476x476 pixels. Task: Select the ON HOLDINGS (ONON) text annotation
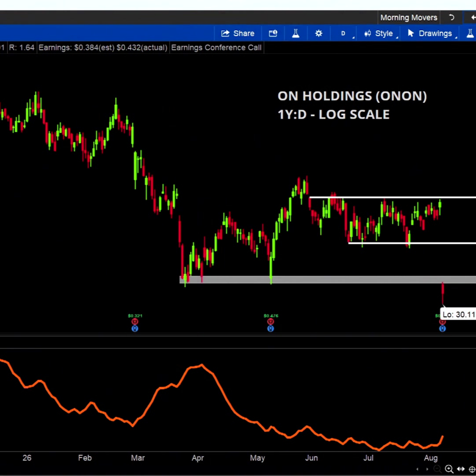(352, 96)
